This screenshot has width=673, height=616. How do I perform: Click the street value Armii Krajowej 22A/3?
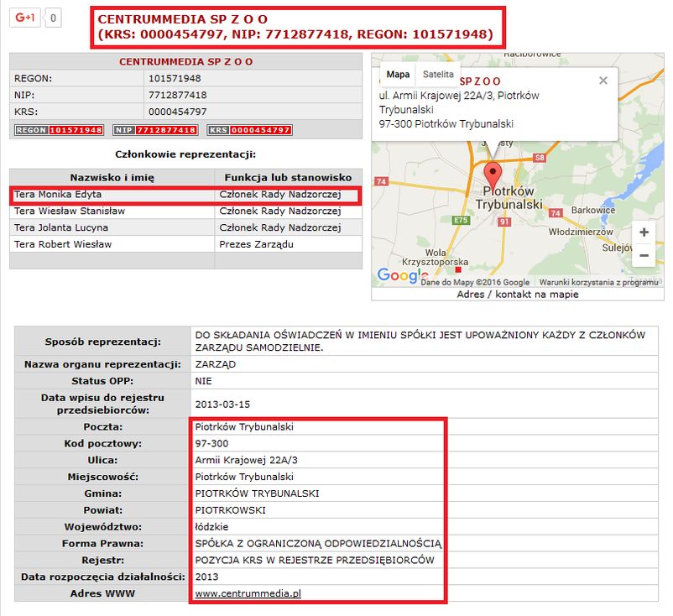click(x=246, y=460)
